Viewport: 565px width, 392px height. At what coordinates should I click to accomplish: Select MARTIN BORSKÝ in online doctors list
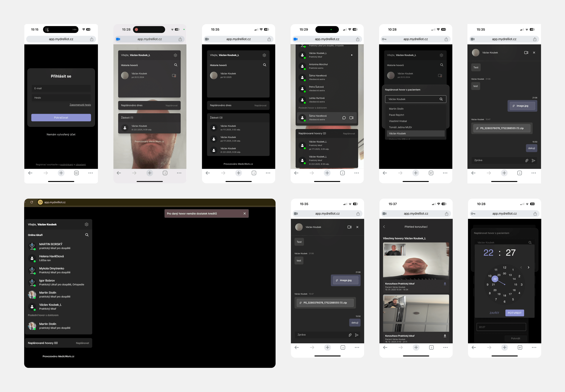pyautogui.click(x=58, y=246)
